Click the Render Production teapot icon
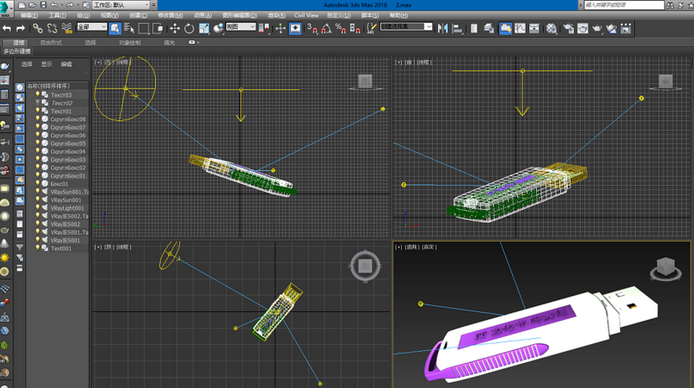 (597, 29)
